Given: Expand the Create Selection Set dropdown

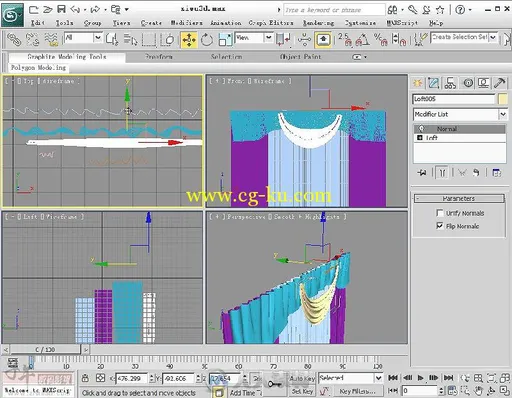Looking at the screenshot, I should [x=493, y=37].
